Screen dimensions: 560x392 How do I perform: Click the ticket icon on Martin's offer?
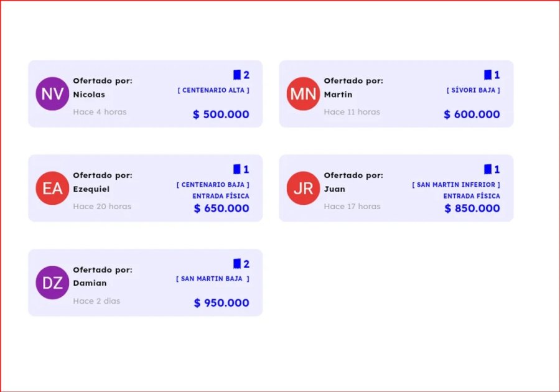[x=488, y=75]
